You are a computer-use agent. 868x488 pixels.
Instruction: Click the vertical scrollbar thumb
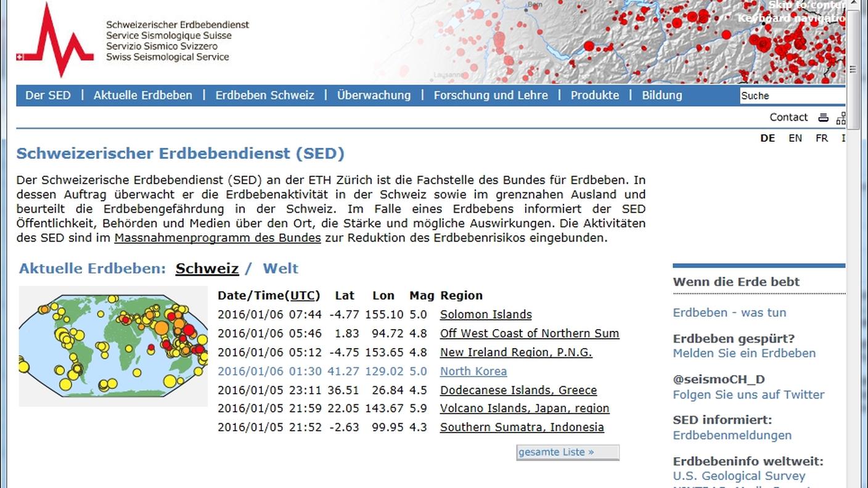[853, 71]
